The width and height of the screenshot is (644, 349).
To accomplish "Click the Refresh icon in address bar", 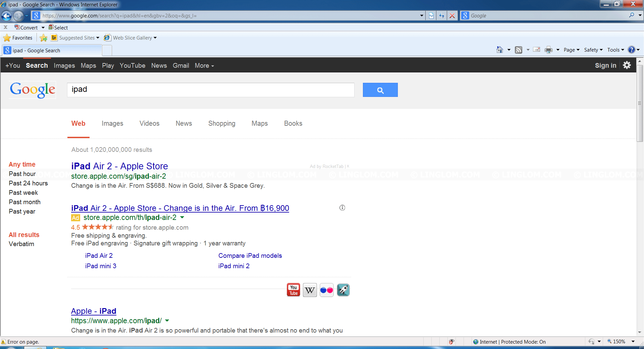I will (442, 16).
